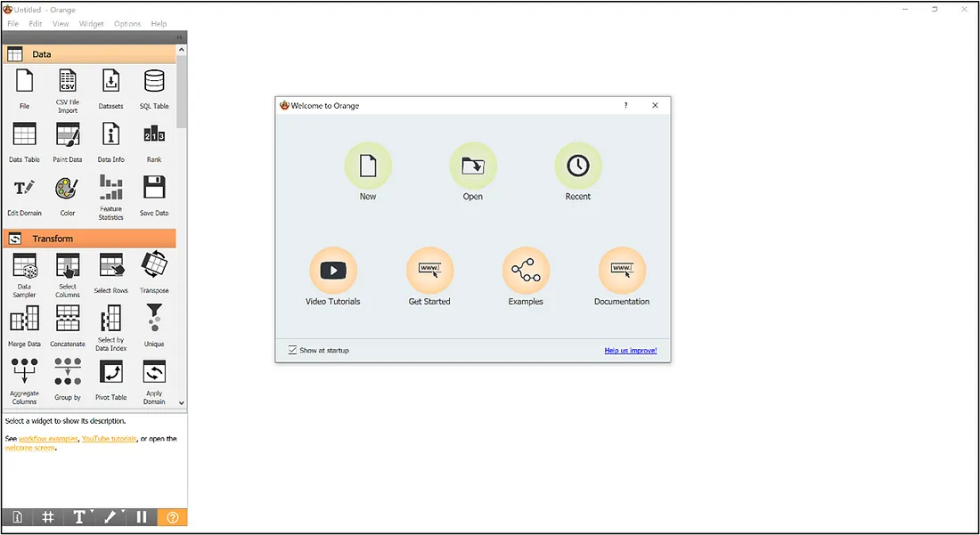Toggle the canvas grid alignment button
This screenshot has height=535, width=980.
(47, 517)
